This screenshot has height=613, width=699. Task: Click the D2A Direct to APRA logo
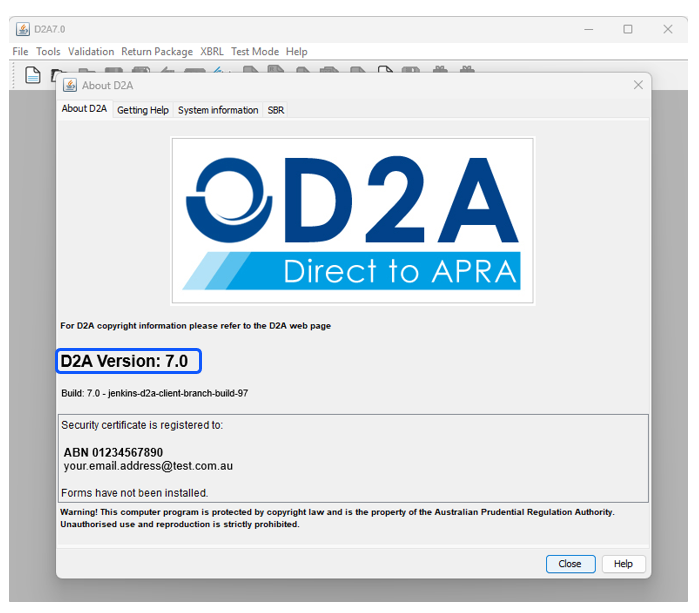353,221
